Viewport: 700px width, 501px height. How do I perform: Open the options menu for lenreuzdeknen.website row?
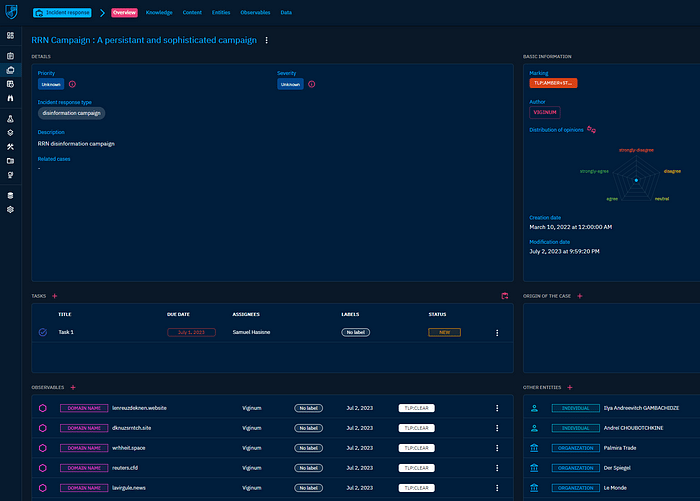click(497, 408)
